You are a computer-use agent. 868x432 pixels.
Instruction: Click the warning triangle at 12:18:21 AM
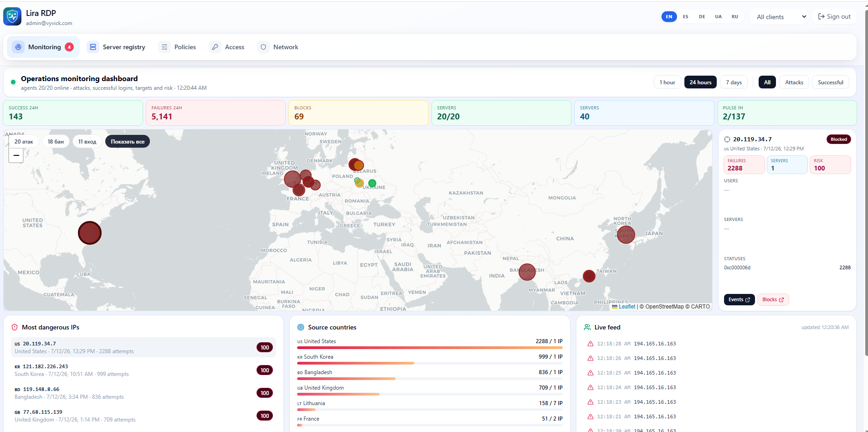coord(591,417)
